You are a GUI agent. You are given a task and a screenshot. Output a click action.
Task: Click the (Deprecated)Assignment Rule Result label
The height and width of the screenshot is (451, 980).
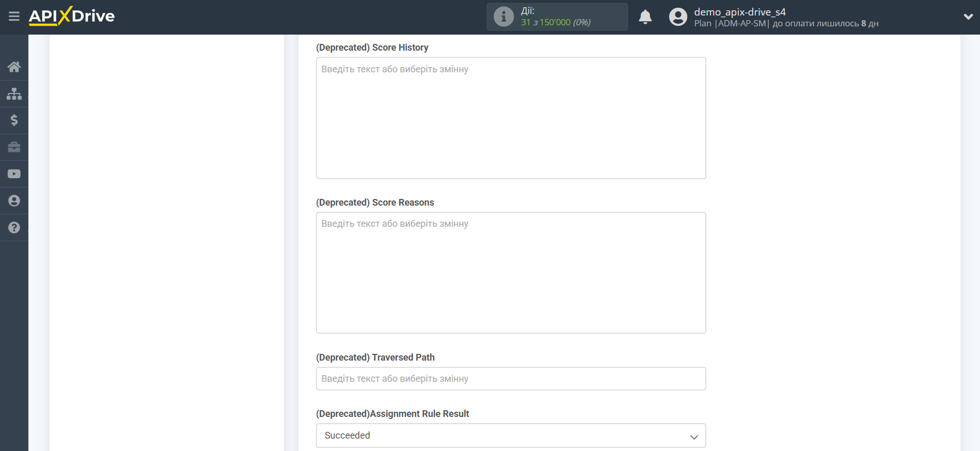(392, 414)
